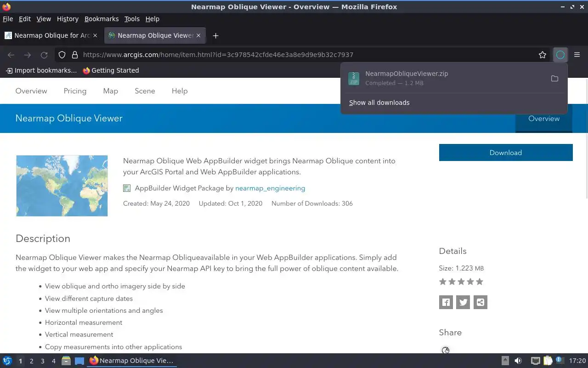The width and height of the screenshot is (588, 368).
Task: Click the Firefox back arrow button
Action: pos(11,55)
